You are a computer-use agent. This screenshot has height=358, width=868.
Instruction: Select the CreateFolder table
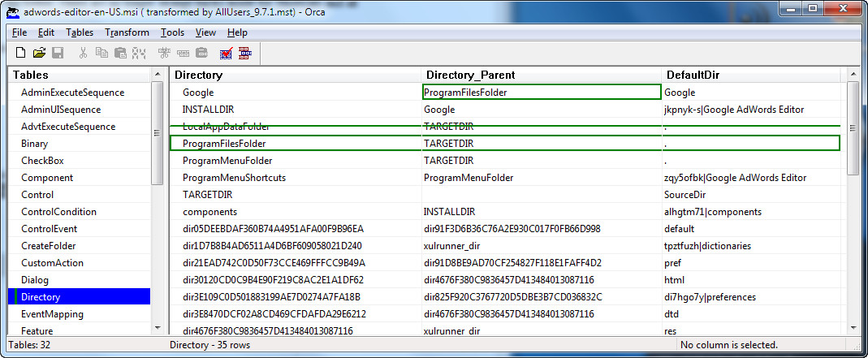point(48,246)
